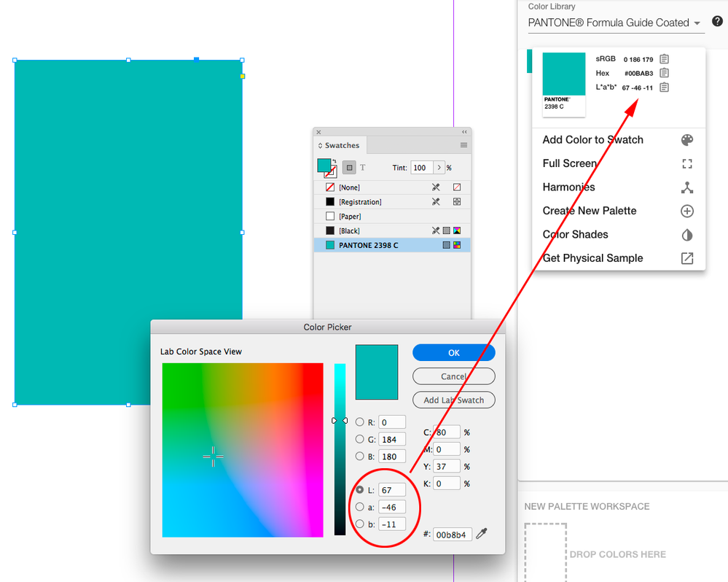
Task: Click the eyedropper icon in Color Picker
Action: coord(482,534)
